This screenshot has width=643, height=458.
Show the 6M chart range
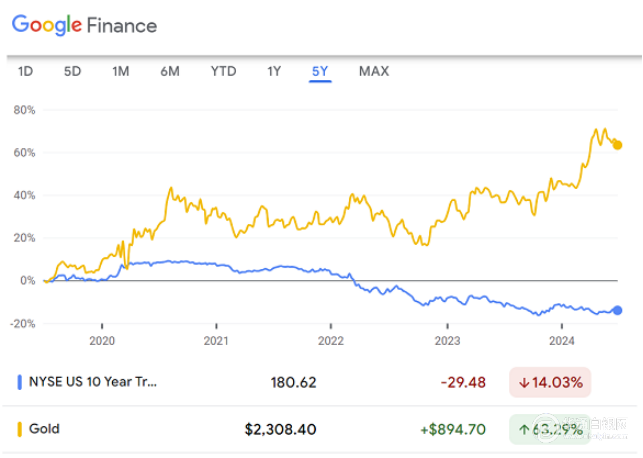tap(170, 71)
